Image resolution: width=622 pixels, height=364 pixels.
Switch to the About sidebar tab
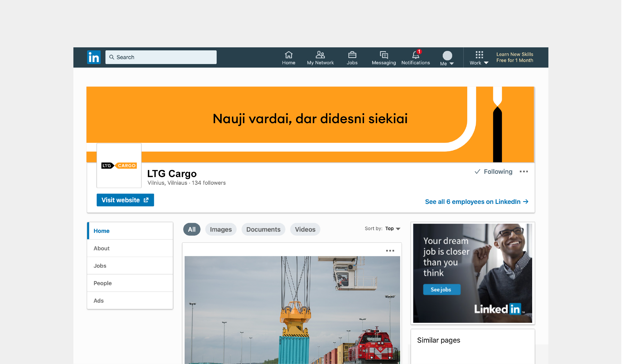tap(102, 248)
